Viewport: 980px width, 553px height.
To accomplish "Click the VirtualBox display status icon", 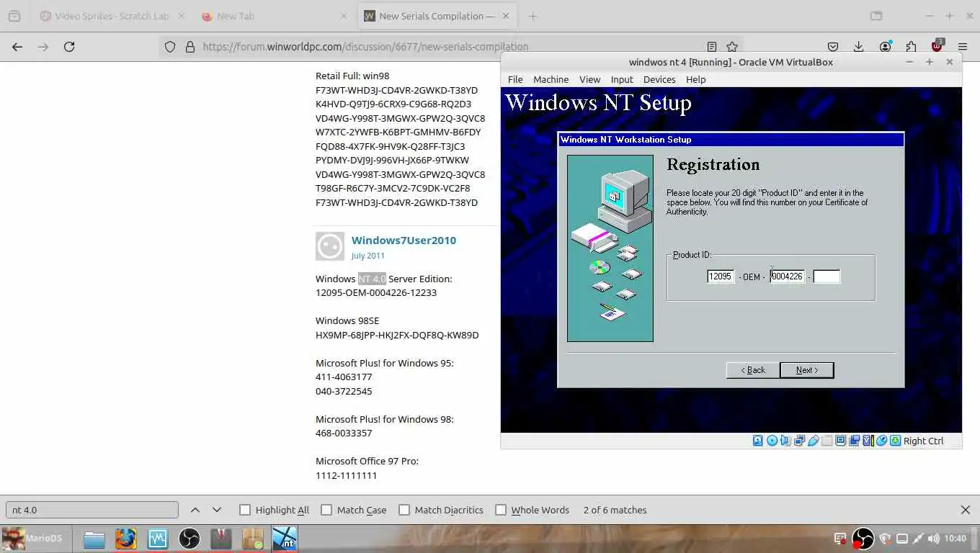I will point(840,441).
